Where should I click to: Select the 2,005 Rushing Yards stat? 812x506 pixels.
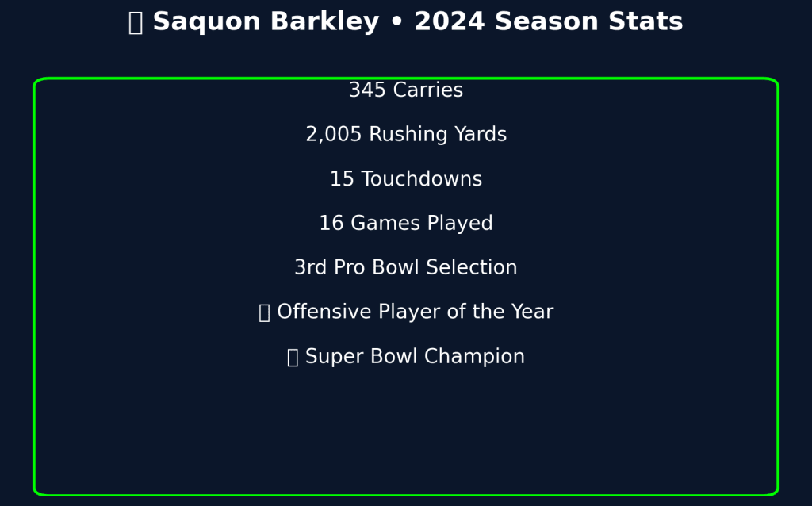point(406,134)
